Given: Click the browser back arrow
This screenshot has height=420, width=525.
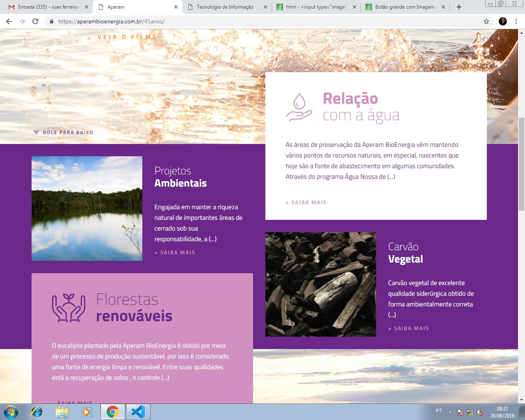Looking at the screenshot, I should (x=9, y=21).
